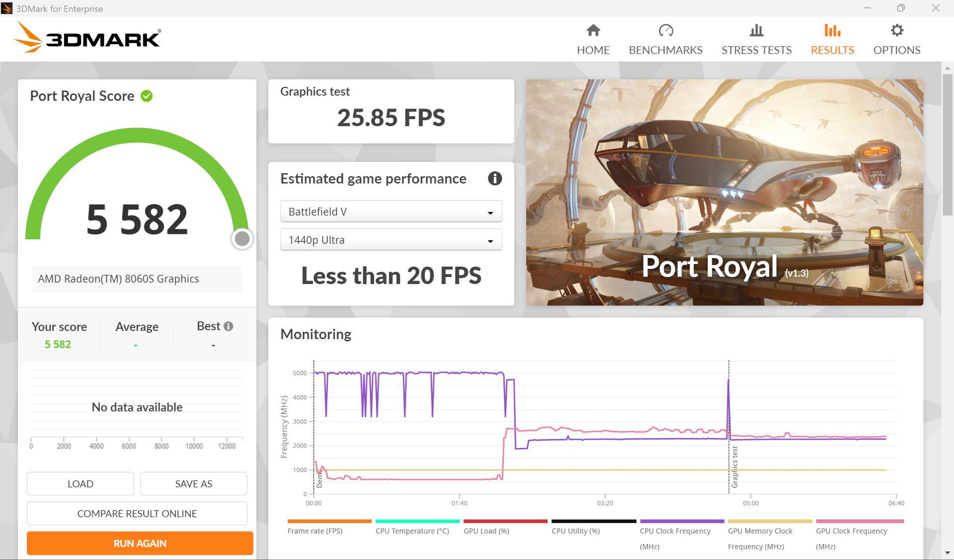Viewport: 954px width, 560px height.
Task: Click the RUN AGAIN button
Action: tap(140, 543)
